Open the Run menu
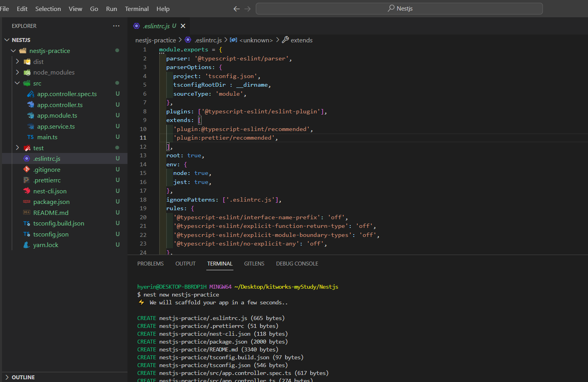 point(111,9)
